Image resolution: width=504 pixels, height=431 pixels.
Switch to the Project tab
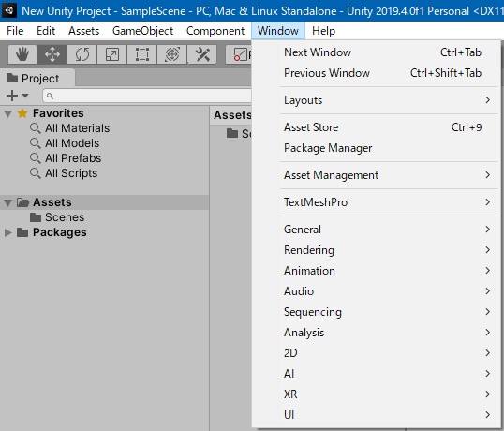[37, 78]
